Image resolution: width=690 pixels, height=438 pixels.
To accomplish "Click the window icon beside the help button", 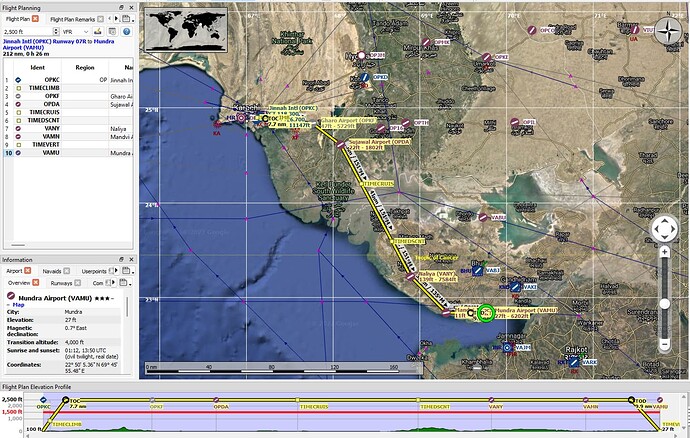I will (112, 32).
